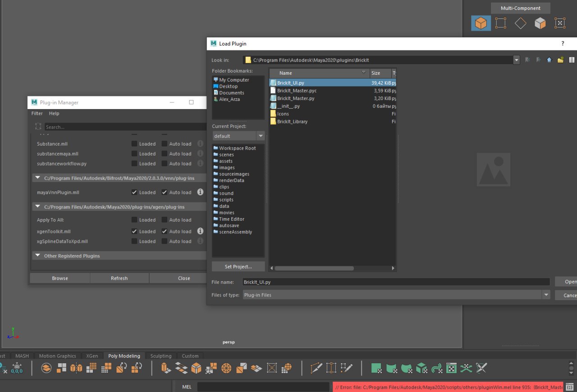Click the Circularize spoked-circle shelf icon
Screen dimensions: 577x392
point(226,368)
